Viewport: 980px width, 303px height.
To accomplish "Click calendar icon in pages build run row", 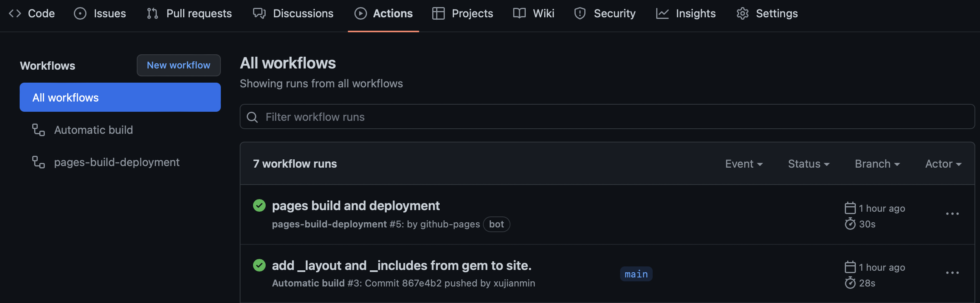I will [x=850, y=208].
